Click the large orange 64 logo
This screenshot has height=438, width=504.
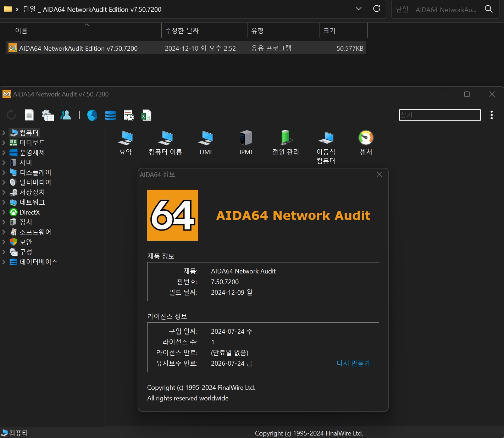(173, 215)
